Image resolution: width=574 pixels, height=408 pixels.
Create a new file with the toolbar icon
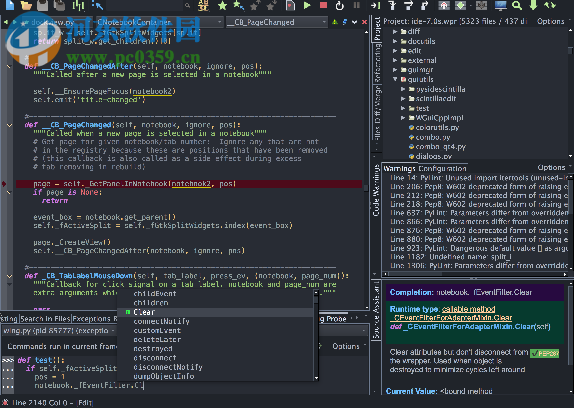[x=10, y=5]
